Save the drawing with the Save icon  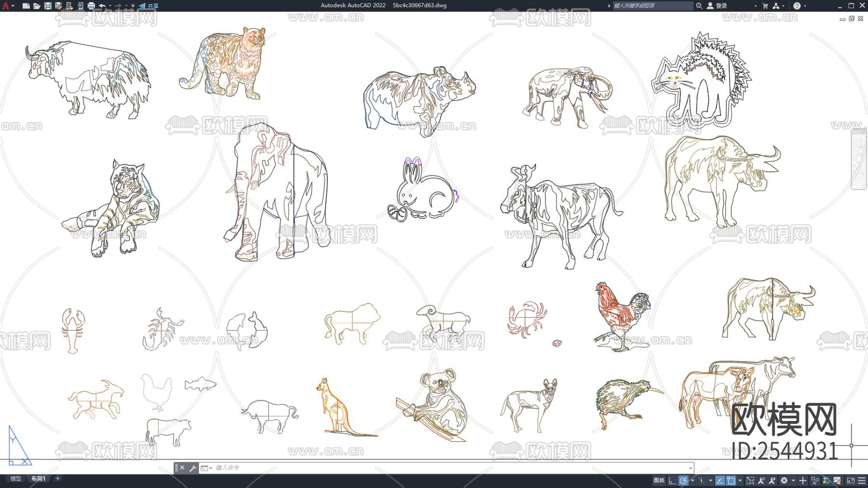pyautogui.click(x=48, y=6)
